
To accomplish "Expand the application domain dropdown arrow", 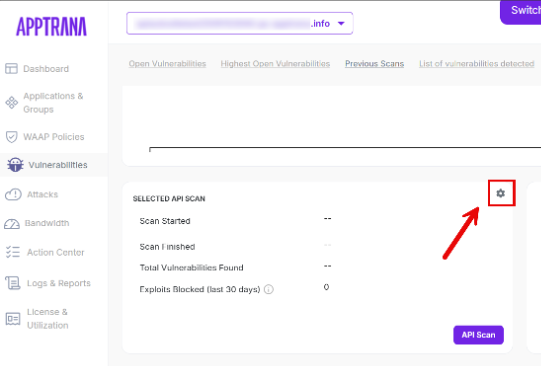I will coord(341,24).
